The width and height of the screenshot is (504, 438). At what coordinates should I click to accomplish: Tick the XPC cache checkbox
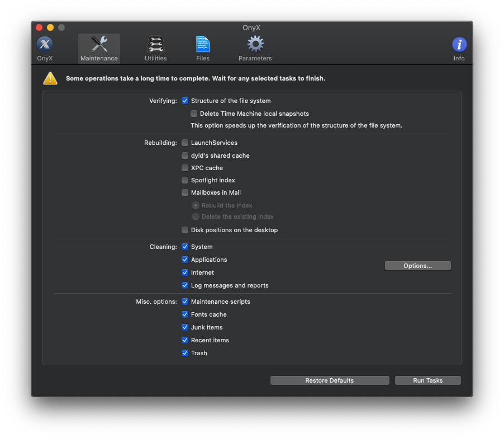click(185, 168)
